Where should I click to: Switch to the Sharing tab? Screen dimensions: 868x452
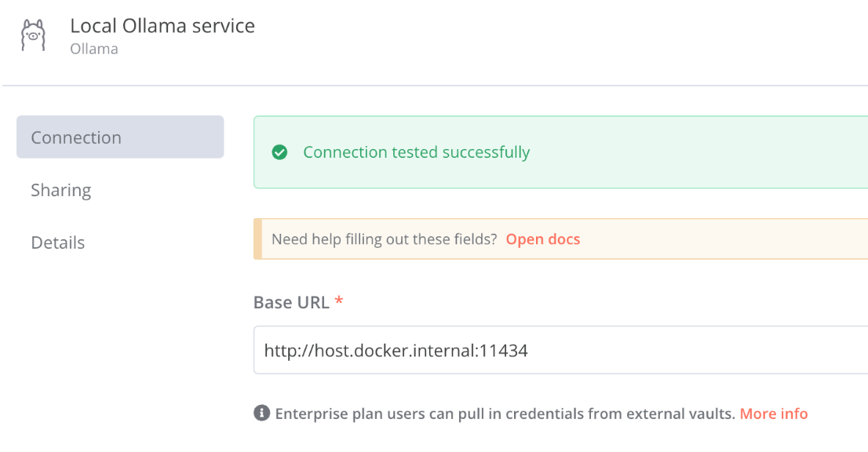click(61, 190)
